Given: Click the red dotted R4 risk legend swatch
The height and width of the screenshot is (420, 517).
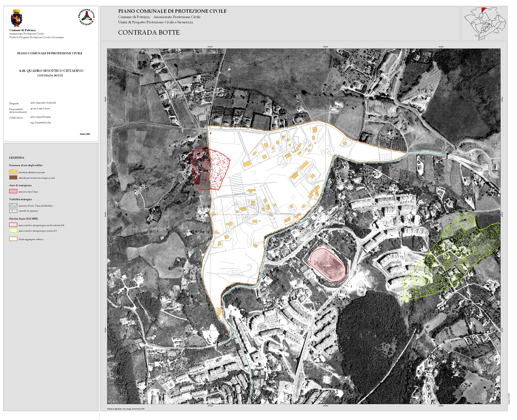Looking at the screenshot, I should (13, 225).
